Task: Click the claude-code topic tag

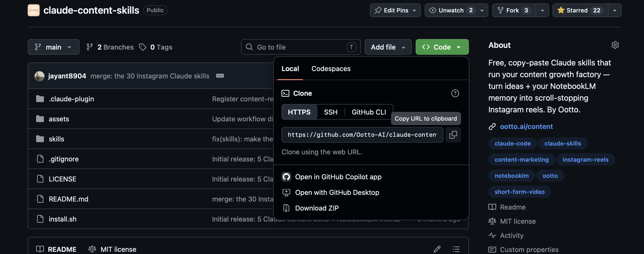Action: [x=513, y=144]
